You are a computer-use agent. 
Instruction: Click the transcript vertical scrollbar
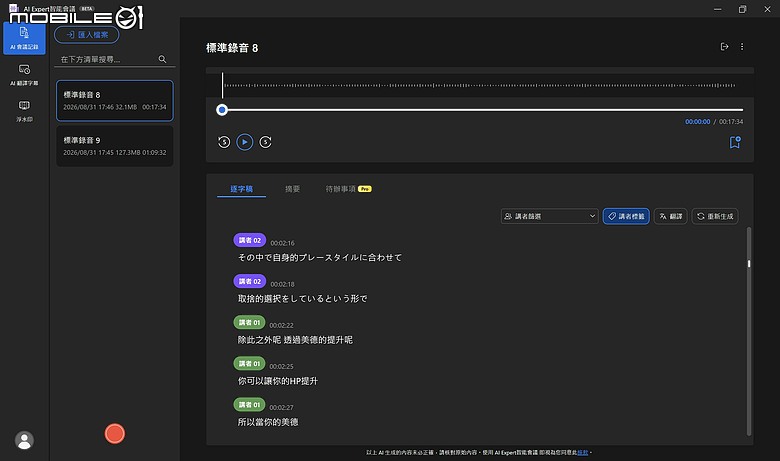(x=749, y=331)
